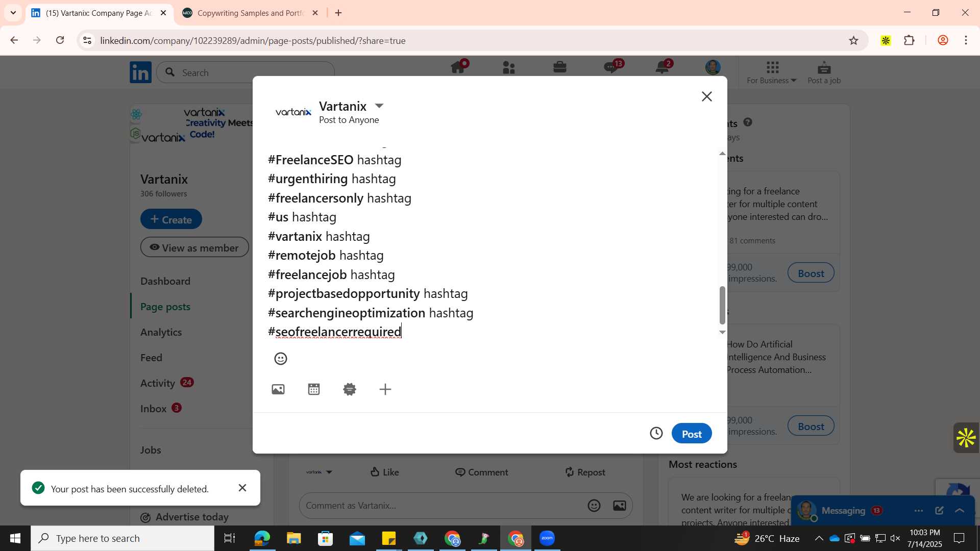Open the emoji picker in post composer
980x551 pixels.
click(281, 359)
